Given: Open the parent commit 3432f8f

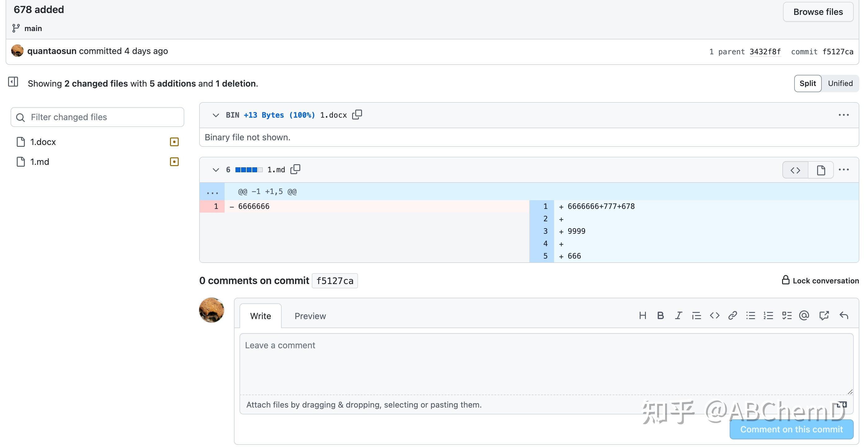Looking at the screenshot, I should [x=765, y=51].
